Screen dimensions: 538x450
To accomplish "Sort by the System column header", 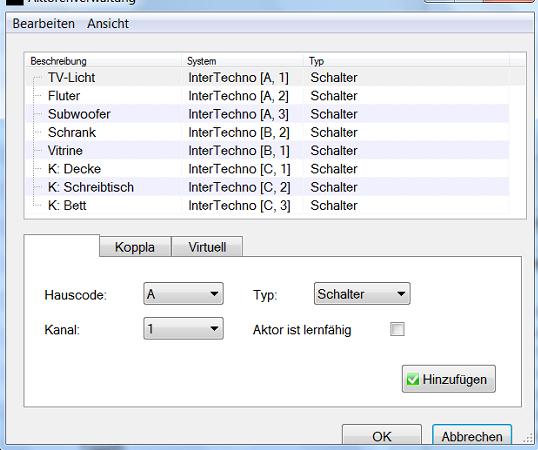I will [242, 61].
